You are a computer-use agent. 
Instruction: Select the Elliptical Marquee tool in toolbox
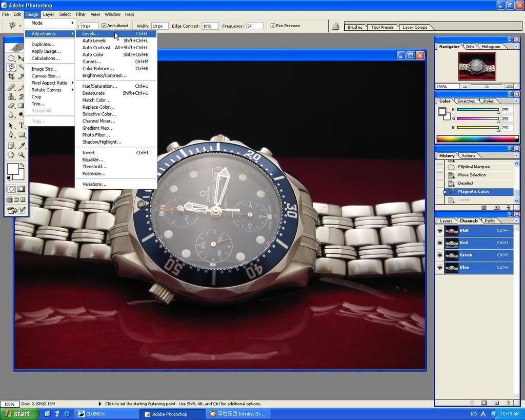11,58
